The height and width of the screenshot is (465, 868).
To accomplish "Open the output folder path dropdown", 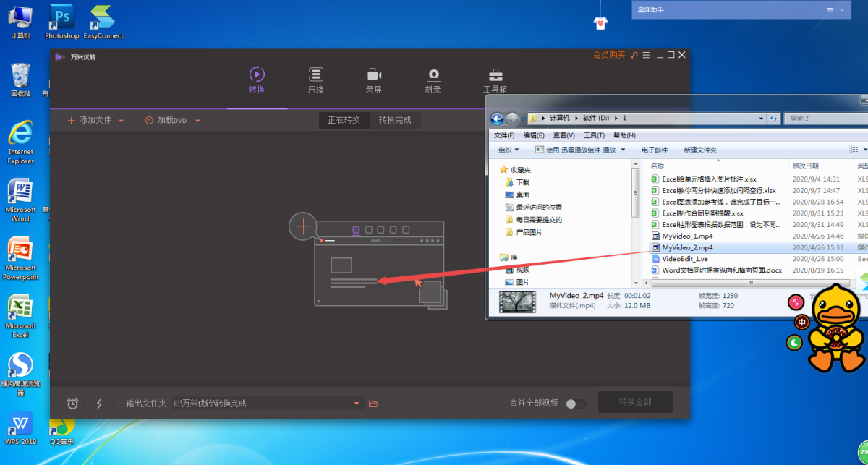I will [x=356, y=404].
